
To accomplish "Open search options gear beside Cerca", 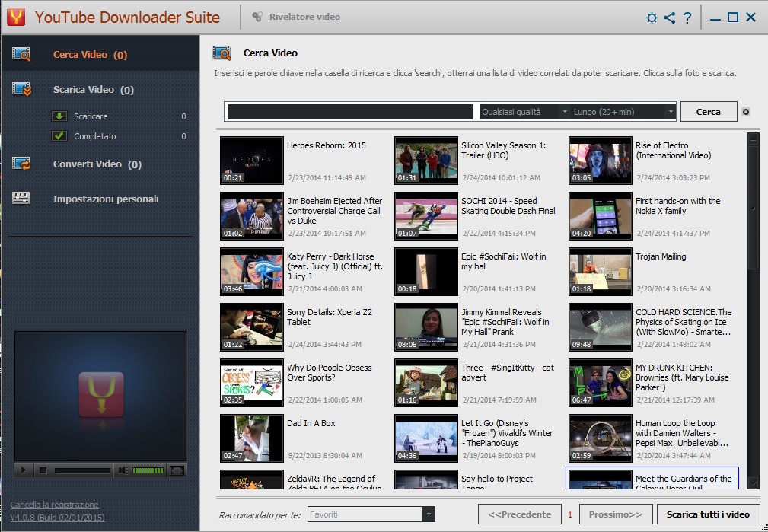I will pos(746,112).
